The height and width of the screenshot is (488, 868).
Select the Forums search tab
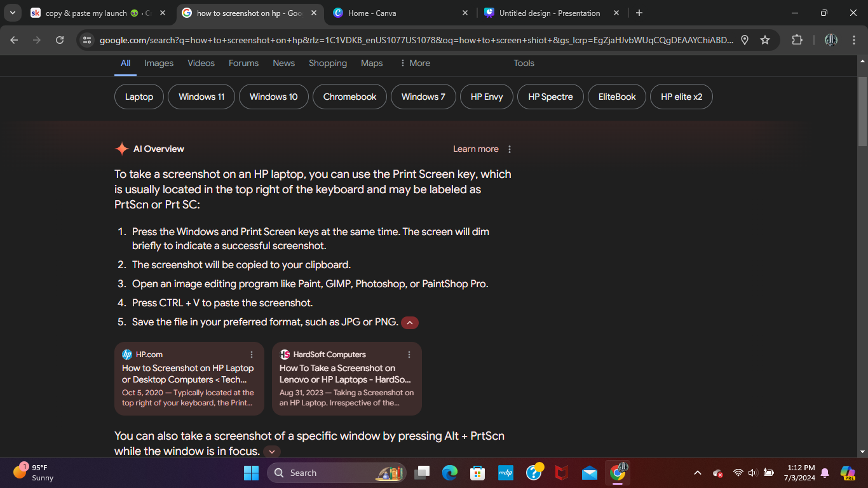(x=243, y=63)
